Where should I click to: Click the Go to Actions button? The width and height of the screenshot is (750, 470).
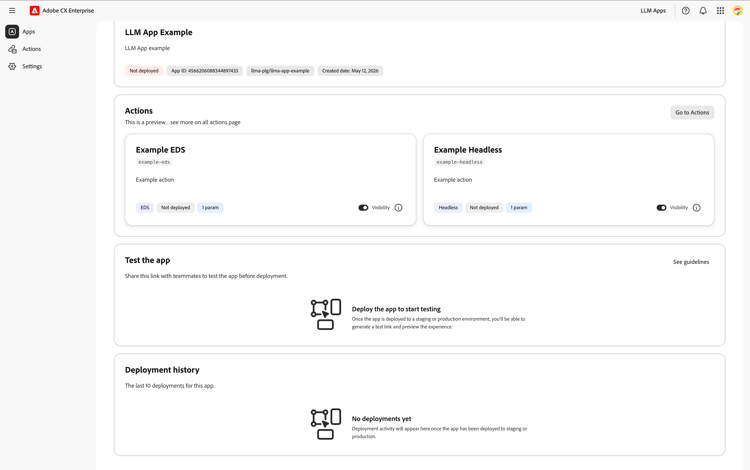(692, 112)
